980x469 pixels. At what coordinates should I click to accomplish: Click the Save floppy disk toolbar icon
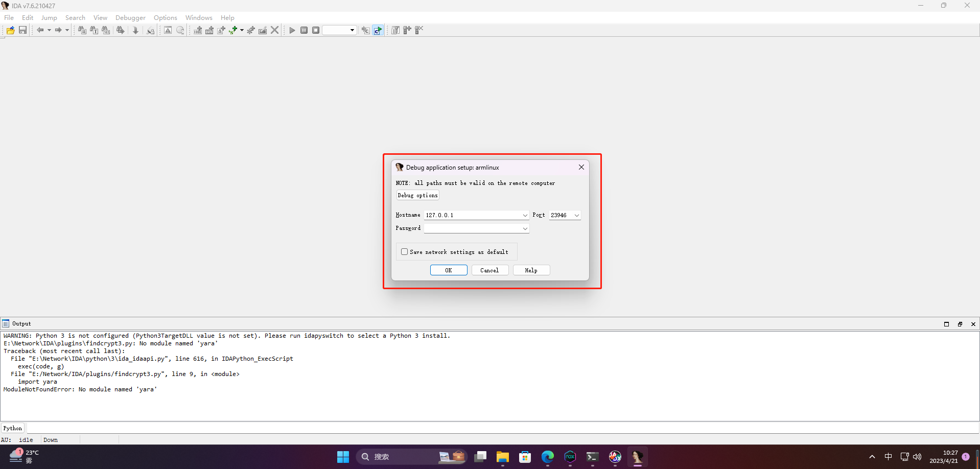pyautogui.click(x=22, y=30)
